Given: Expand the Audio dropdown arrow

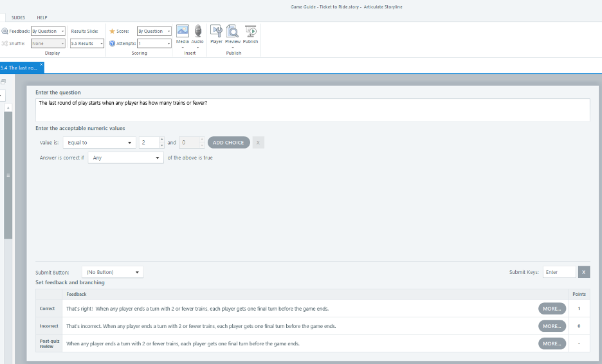Looking at the screenshot, I should click(197, 48).
